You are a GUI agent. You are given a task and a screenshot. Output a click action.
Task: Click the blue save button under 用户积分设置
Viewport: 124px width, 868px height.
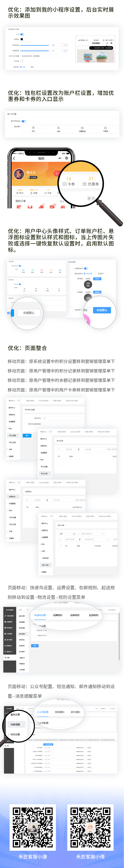[27, 436]
